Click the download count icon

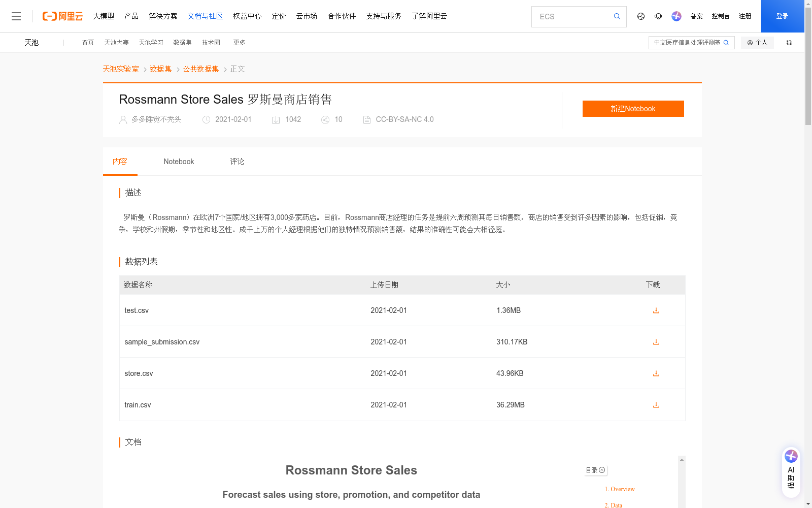pos(276,120)
